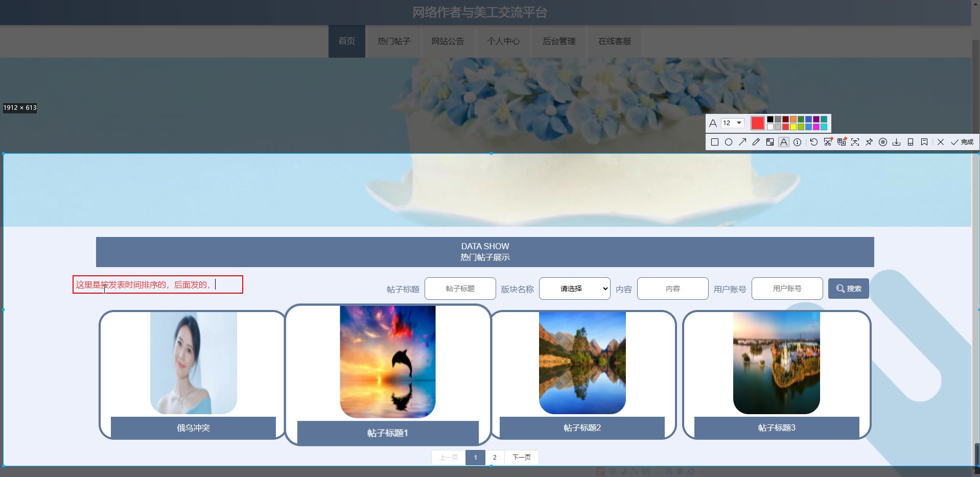Open the font size 12 dropdown
980x477 pixels.
[x=732, y=123]
